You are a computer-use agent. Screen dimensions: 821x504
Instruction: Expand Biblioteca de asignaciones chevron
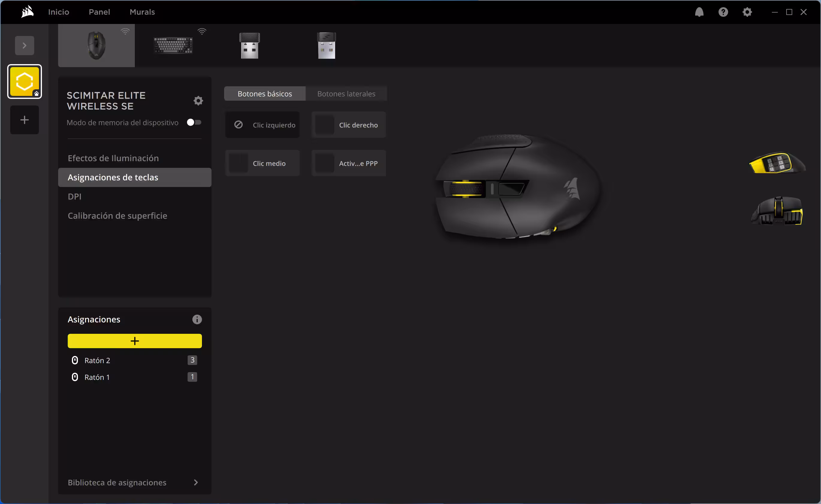pos(196,482)
